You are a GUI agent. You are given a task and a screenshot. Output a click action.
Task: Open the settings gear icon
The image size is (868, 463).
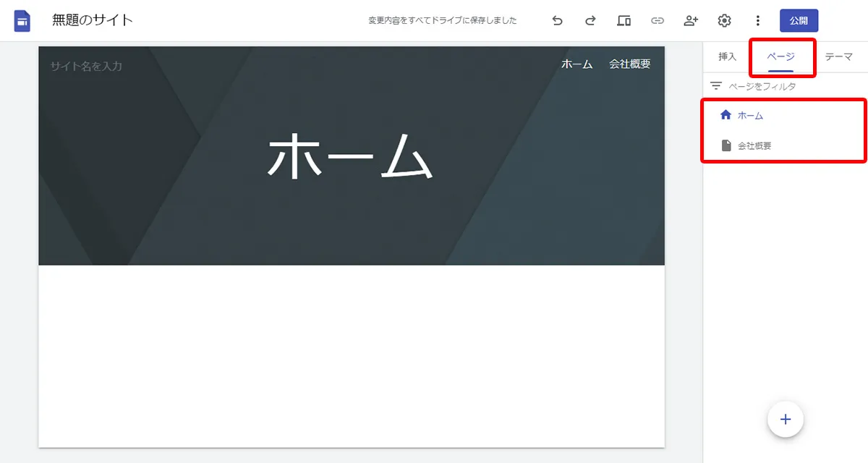724,21
